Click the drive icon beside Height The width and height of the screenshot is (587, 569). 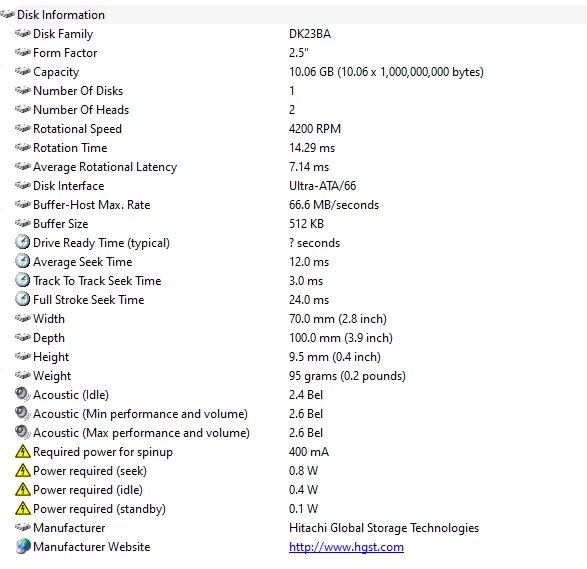(22, 356)
